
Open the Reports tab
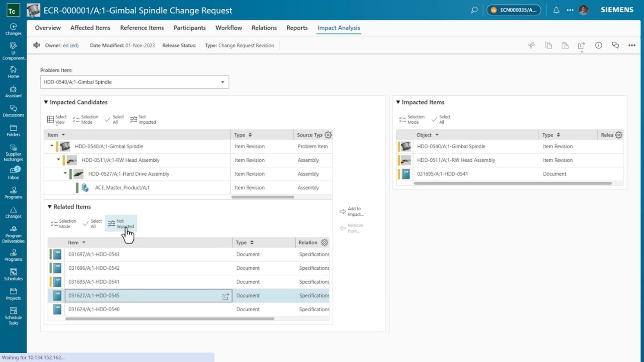297,28
